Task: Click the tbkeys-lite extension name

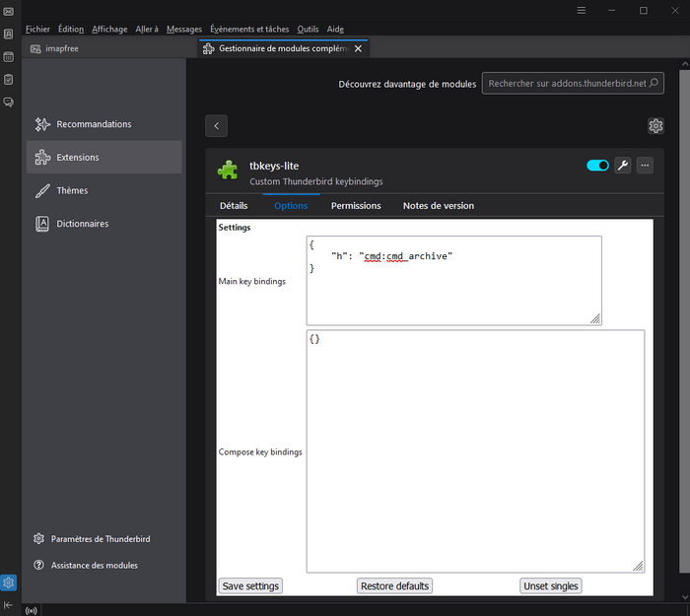Action: point(274,166)
